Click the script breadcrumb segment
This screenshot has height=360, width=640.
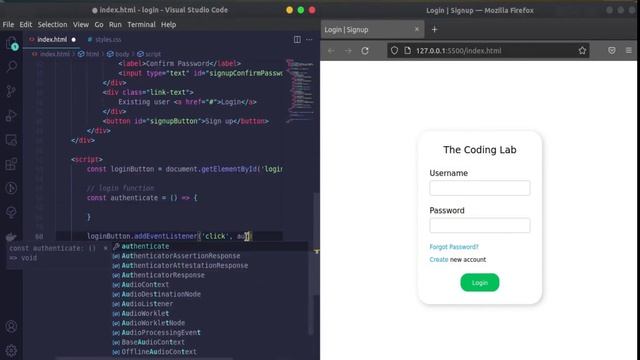coord(149,54)
